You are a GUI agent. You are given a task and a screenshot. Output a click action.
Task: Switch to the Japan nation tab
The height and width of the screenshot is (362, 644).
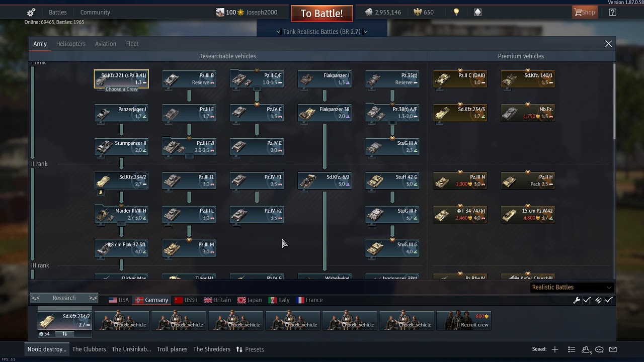point(250,300)
